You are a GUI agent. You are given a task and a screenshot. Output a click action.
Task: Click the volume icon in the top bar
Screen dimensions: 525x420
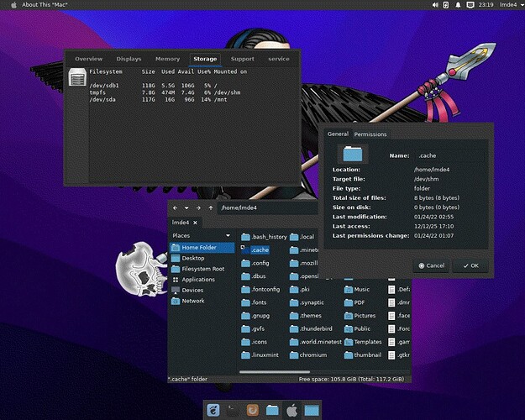tap(435, 5)
